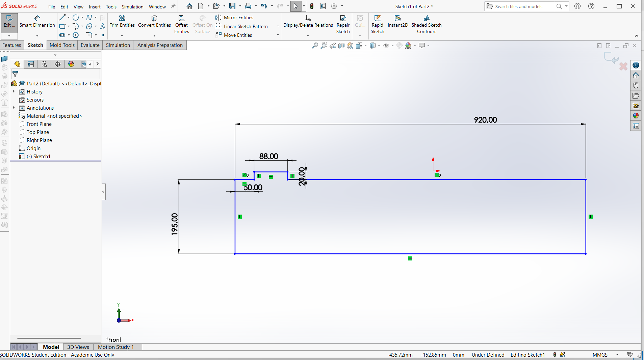This screenshot has width=644, height=360.
Task: Expand the History tree node
Action: click(x=14, y=92)
